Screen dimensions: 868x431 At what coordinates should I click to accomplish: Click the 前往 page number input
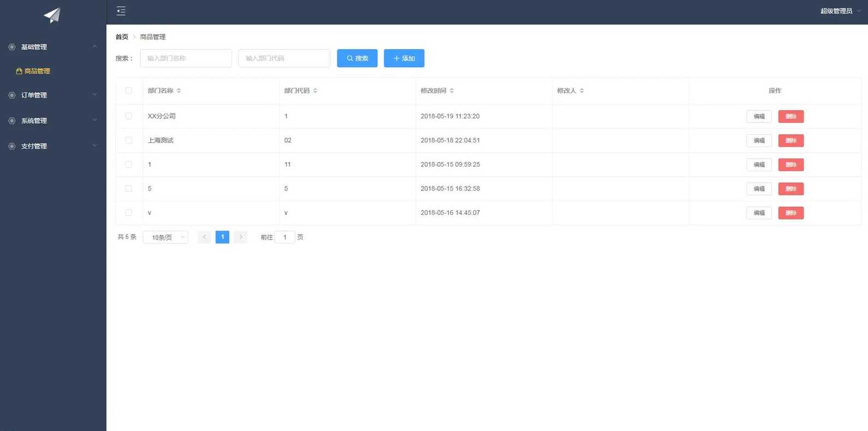[285, 237]
